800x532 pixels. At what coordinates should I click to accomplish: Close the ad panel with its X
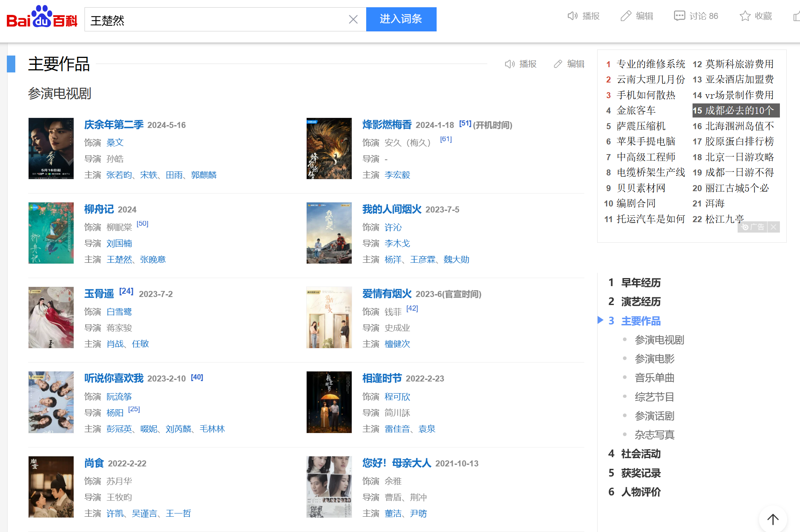pyautogui.click(x=773, y=227)
